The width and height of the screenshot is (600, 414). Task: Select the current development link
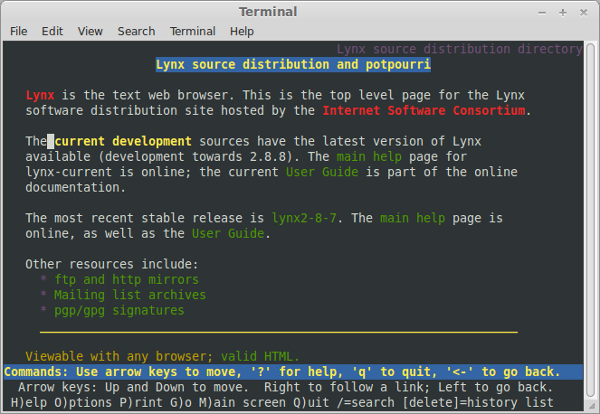click(123, 142)
